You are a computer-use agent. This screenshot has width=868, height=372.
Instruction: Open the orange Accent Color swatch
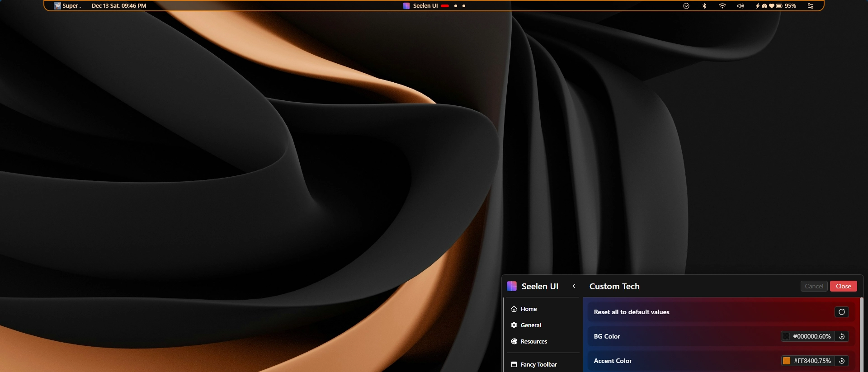(x=787, y=361)
